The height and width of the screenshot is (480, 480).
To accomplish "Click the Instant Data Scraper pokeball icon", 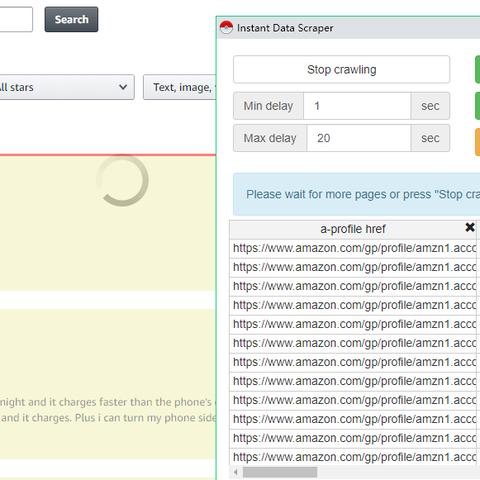I will (226, 28).
